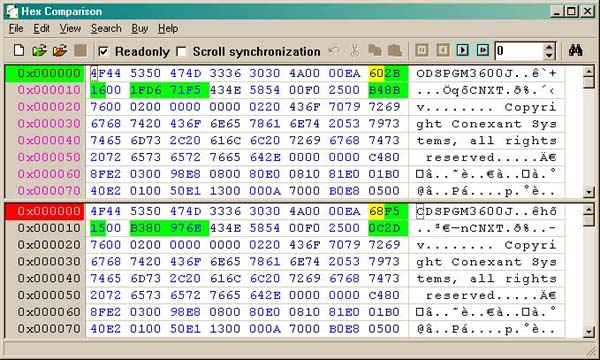The height and width of the screenshot is (360, 600).
Task: Click highlighted 0C2D word in bottom pane
Action: click(x=384, y=228)
